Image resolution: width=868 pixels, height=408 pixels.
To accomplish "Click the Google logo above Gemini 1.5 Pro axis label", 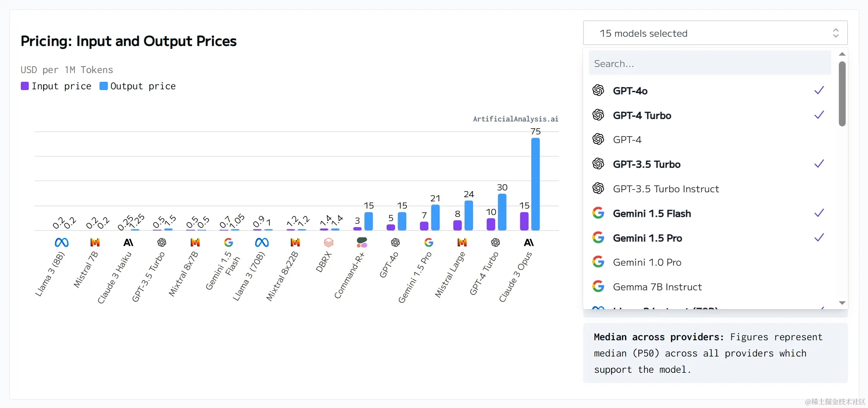I will 429,242.
